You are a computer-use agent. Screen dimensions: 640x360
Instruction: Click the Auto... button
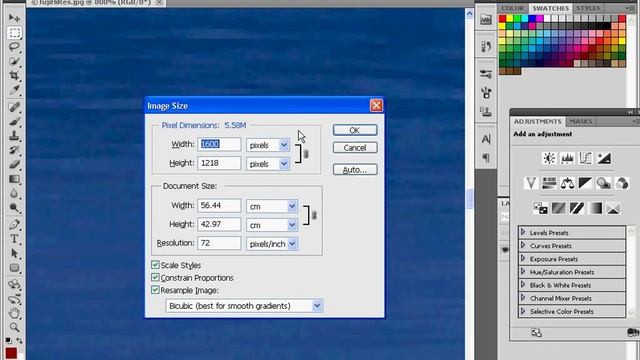[x=355, y=169]
